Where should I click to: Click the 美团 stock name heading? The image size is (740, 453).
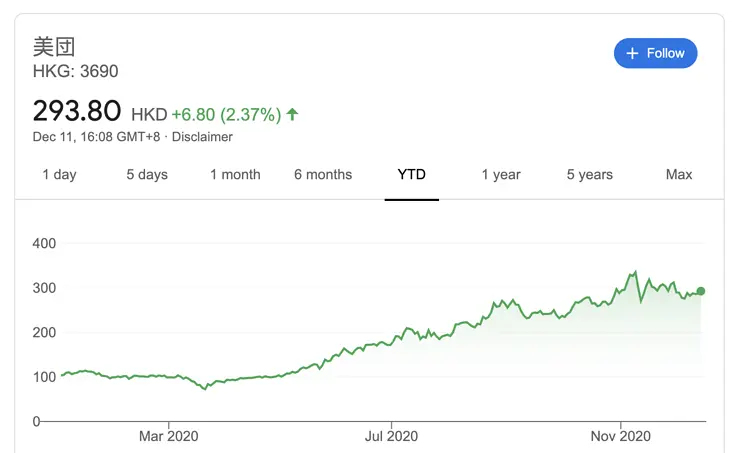point(54,46)
